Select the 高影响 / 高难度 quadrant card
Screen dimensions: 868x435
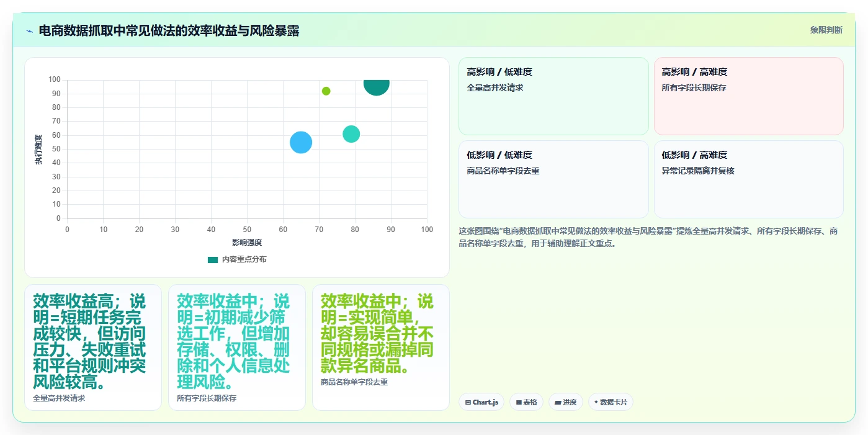[748, 96]
